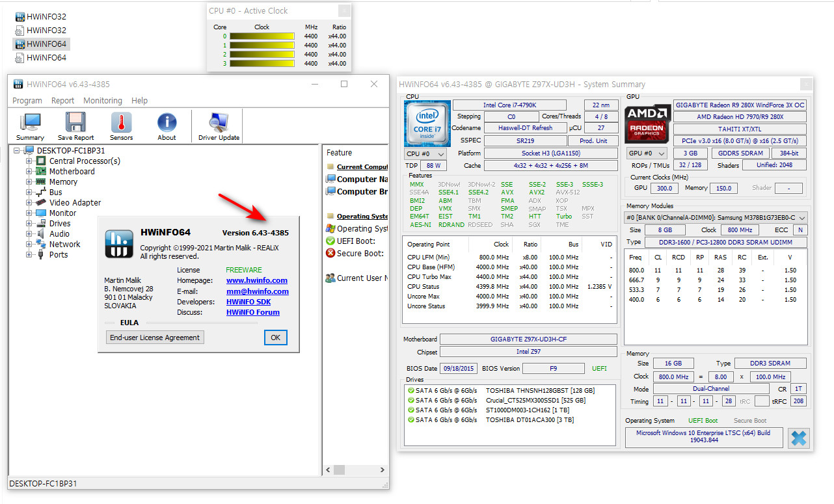Screen dimensions: 834x504
Task: Expand the Central Processor(s) node
Action: pyautogui.click(x=29, y=161)
